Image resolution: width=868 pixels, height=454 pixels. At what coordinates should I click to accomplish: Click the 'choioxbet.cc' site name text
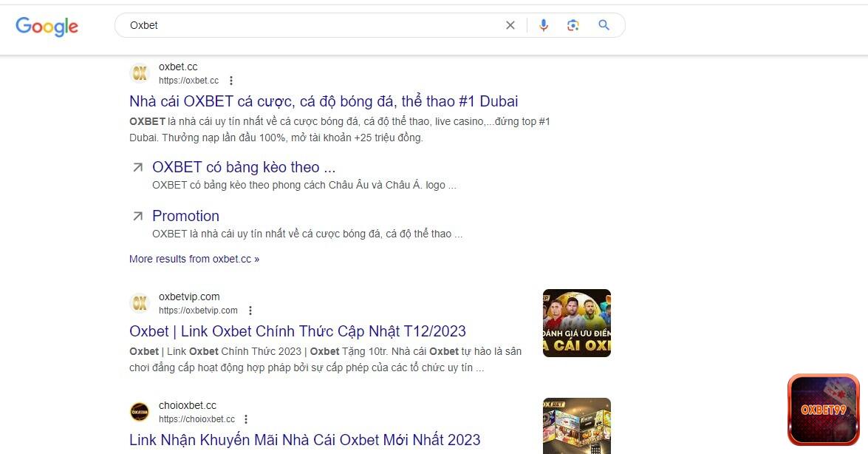(188, 405)
